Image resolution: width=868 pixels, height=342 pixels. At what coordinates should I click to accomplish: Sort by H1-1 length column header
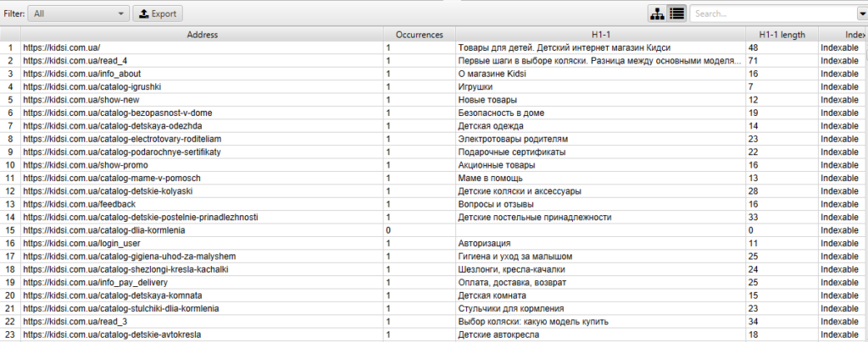pos(781,35)
